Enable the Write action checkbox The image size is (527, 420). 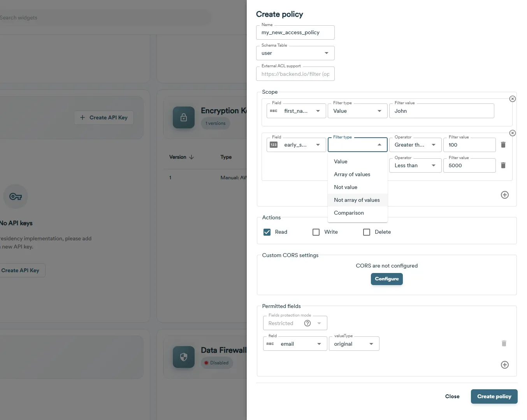coord(316,232)
